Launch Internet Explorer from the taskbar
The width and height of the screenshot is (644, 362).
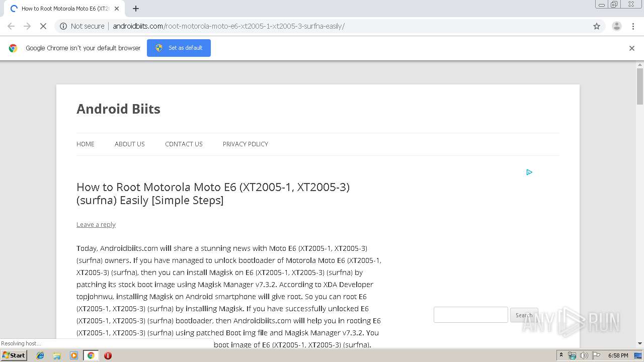pos(40,355)
